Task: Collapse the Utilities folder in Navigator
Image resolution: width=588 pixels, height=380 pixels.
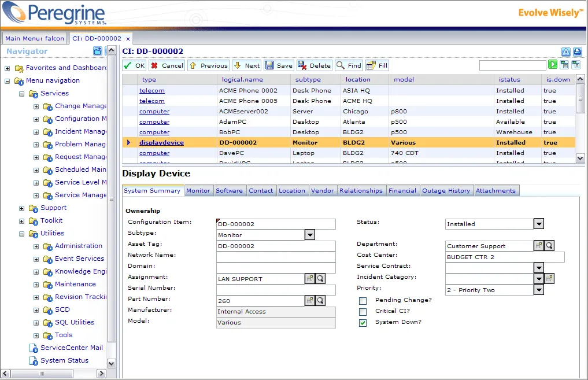Action: click(x=22, y=234)
